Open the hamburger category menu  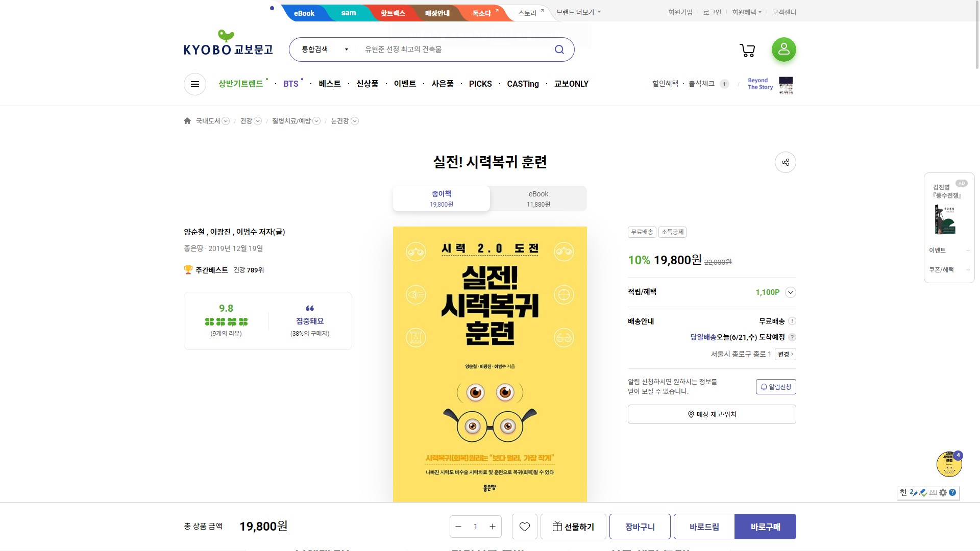tap(195, 84)
